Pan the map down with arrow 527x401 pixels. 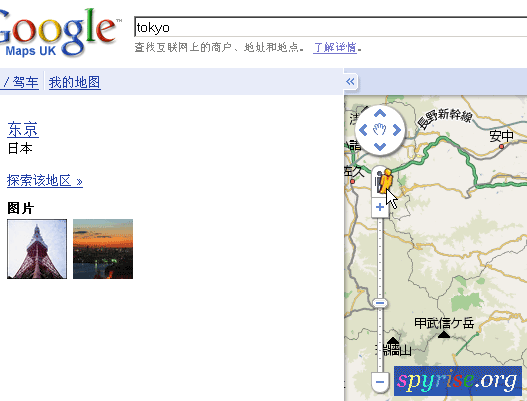pyautogui.click(x=380, y=147)
